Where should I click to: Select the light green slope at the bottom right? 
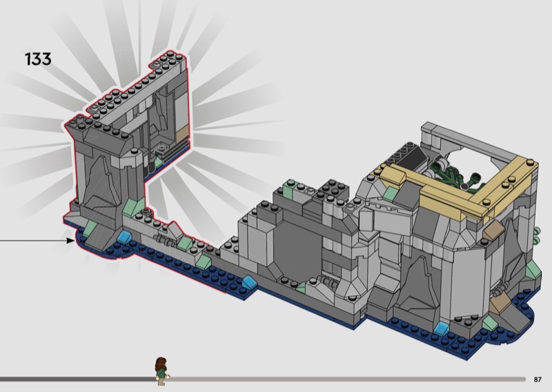(x=491, y=322)
